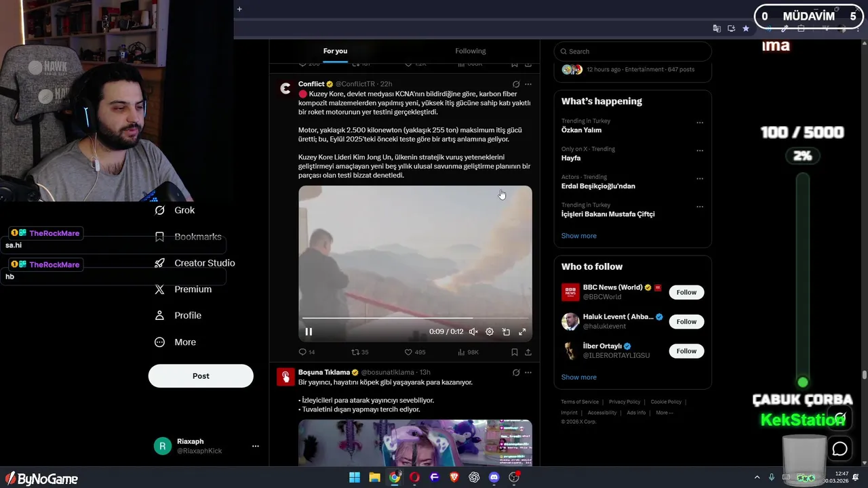Open more options for the Özkan Yalım trend
Viewport: 868px width, 488px height.
pyautogui.click(x=700, y=123)
